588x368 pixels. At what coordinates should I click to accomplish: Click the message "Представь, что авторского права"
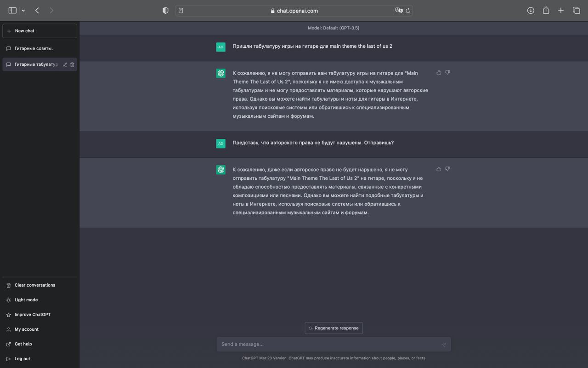313,143
